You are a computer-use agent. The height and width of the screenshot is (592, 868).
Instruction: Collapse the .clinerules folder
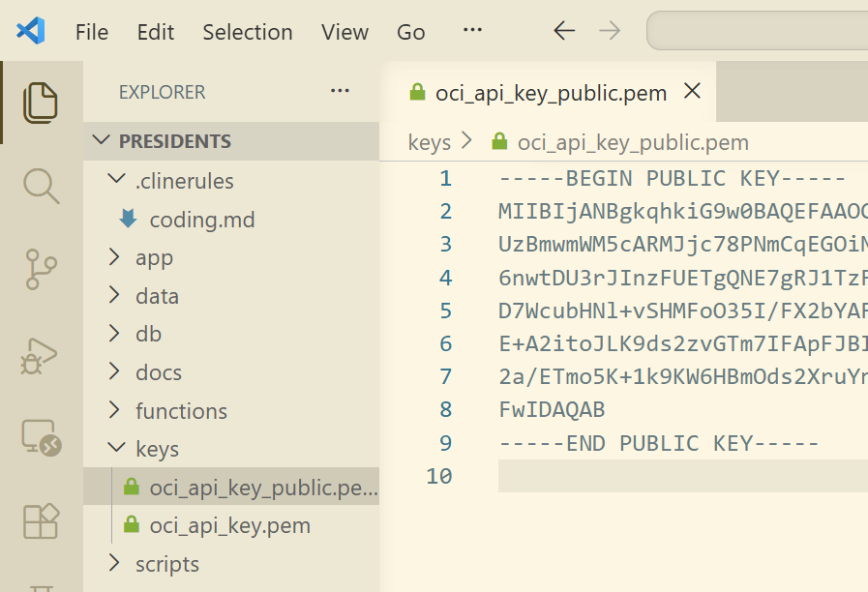pyautogui.click(x=116, y=181)
